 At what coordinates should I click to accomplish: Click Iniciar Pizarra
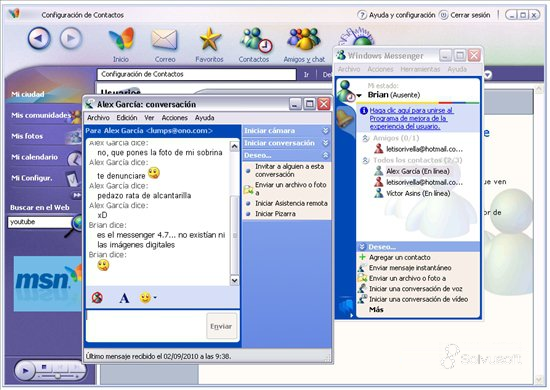[275, 214]
